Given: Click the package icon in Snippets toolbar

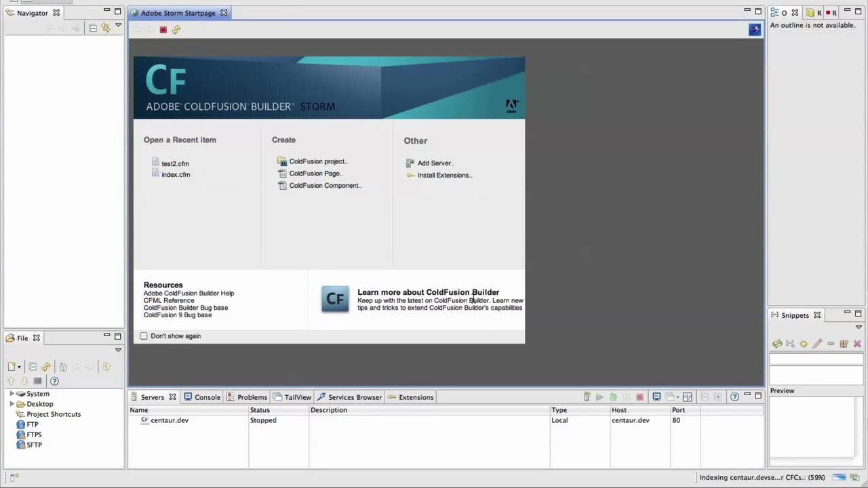Looking at the screenshot, I should click(844, 344).
